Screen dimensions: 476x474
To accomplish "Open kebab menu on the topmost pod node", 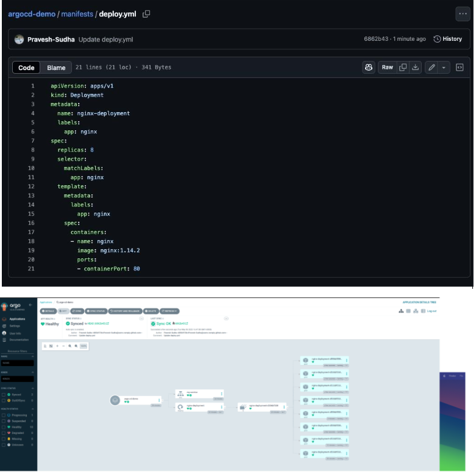I will coord(346,361).
